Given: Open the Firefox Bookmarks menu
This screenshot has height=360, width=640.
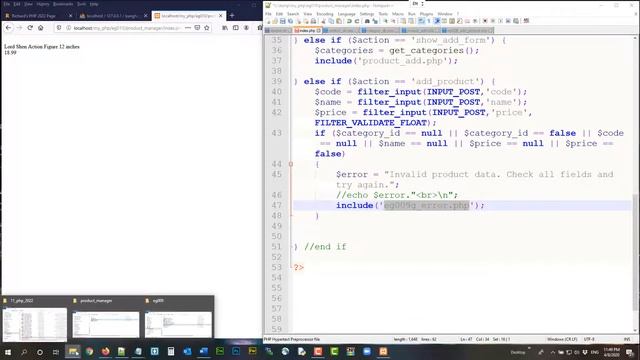Looking at the screenshot, I should point(63,4).
